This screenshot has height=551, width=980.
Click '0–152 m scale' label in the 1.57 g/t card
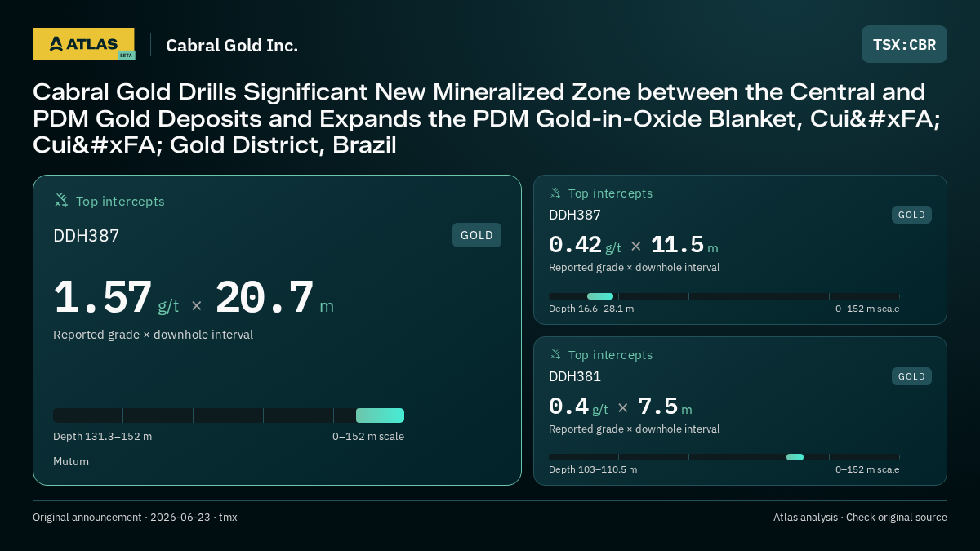point(368,437)
